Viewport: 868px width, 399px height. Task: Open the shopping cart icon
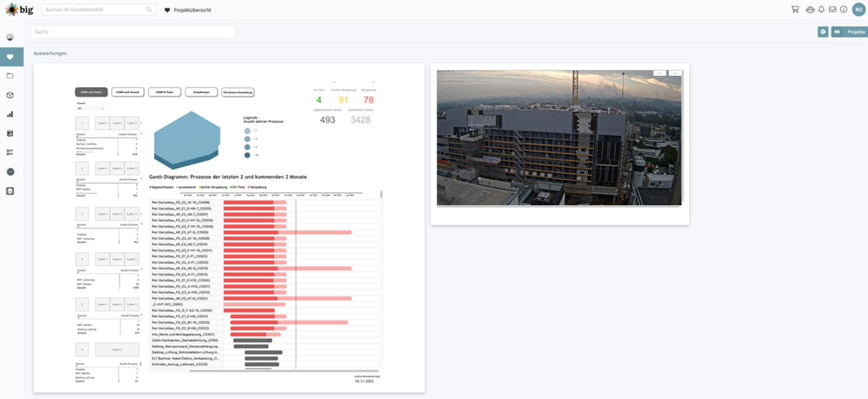coord(795,10)
